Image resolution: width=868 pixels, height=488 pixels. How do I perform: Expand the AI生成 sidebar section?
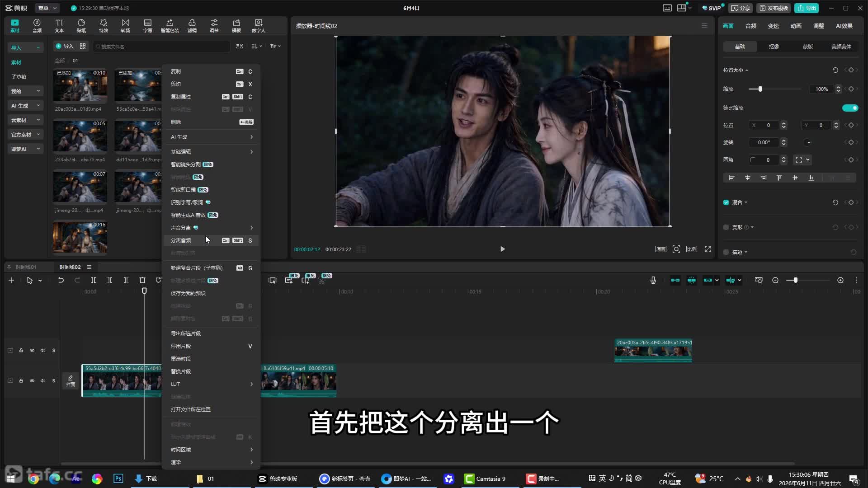(x=26, y=106)
